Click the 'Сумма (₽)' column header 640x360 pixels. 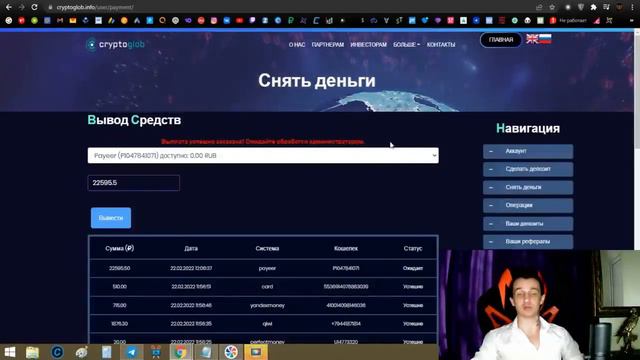tap(120, 248)
